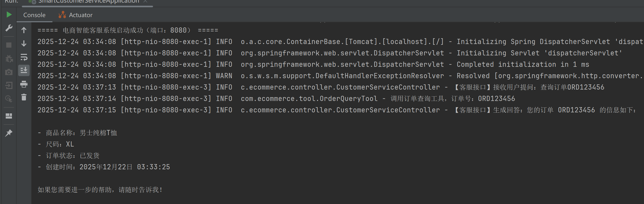Viewport: 644px width, 204px height.
Task: Click the Actuator tab icon
Action: tap(62, 15)
